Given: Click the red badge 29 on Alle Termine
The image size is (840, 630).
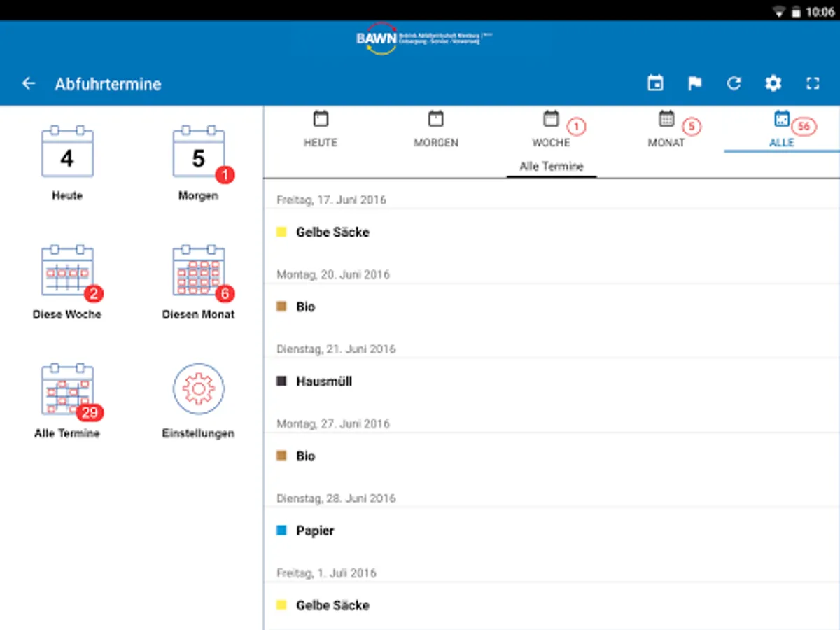Looking at the screenshot, I should click(x=90, y=413).
